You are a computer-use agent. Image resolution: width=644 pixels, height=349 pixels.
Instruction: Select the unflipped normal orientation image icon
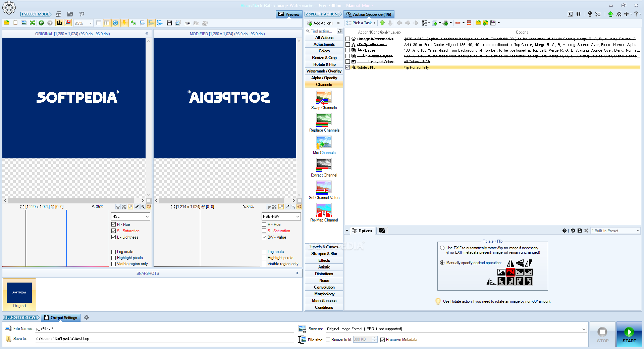coord(501,272)
